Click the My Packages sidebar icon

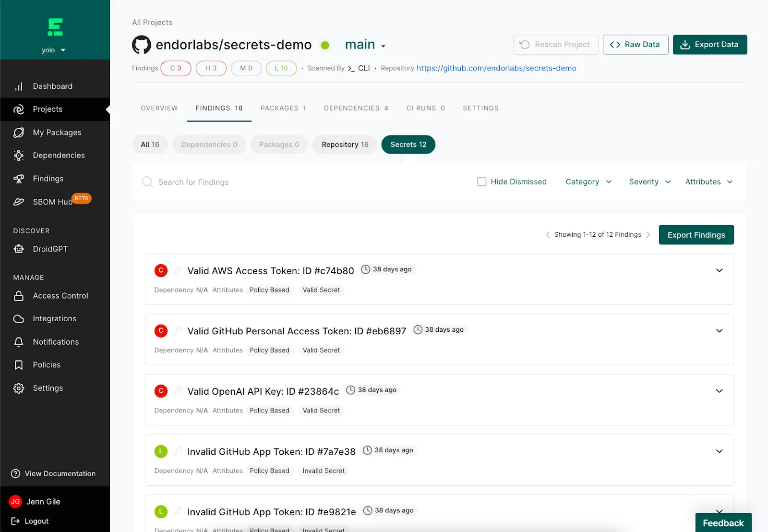[19, 133]
